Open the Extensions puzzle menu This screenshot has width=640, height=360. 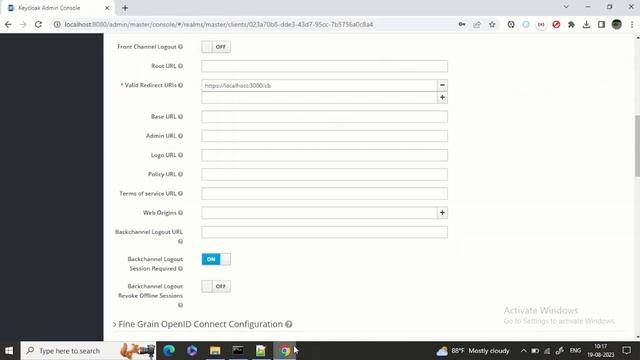click(571, 24)
